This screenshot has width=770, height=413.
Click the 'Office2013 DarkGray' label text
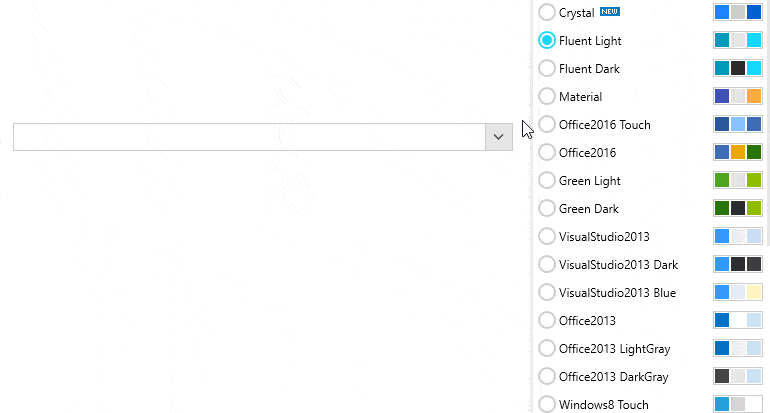pyautogui.click(x=614, y=377)
